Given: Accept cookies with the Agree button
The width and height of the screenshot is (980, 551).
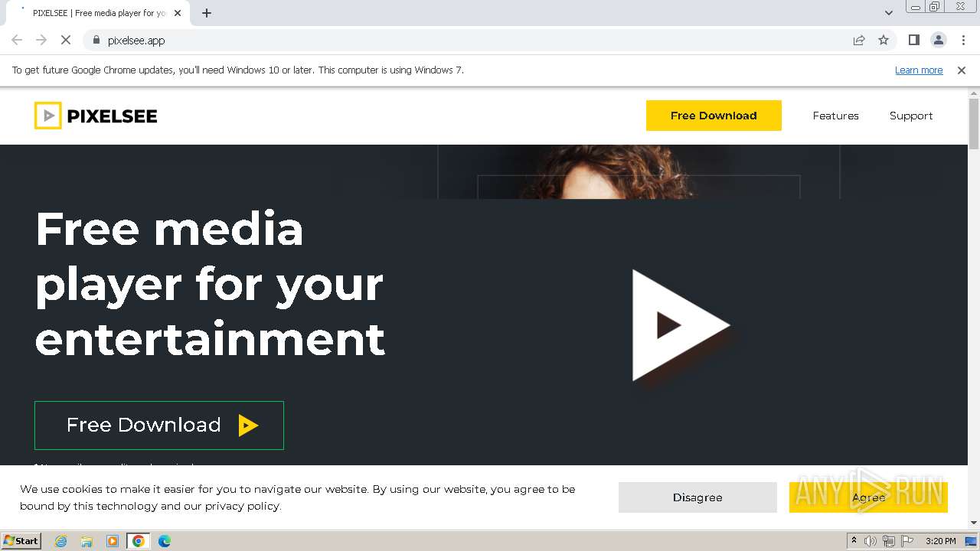Looking at the screenshot, I should pyautogui.click(x=868, y=497).
